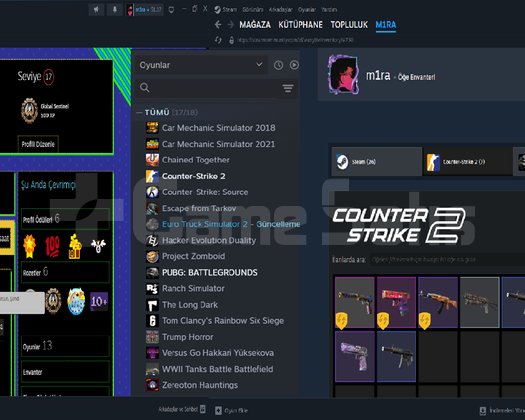Click the m1ra profile avatar

coord(343,74)
